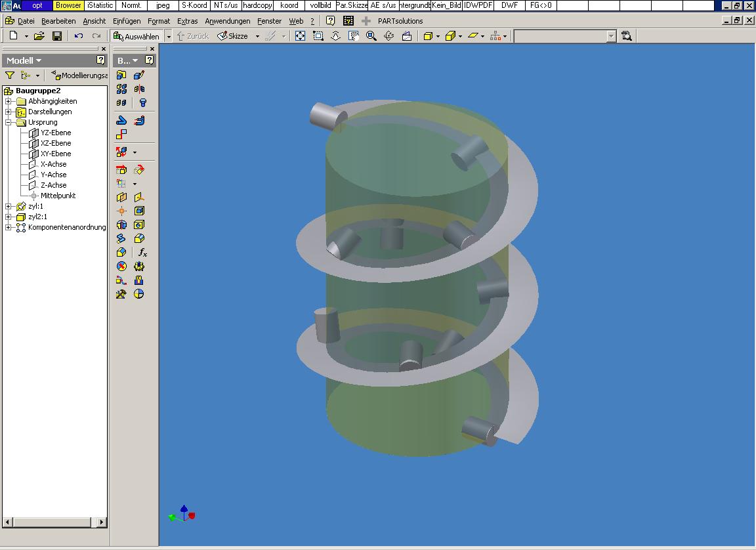756x550 pixels.
Task: Click the Save diskette icon
Action: pos(57,35)
